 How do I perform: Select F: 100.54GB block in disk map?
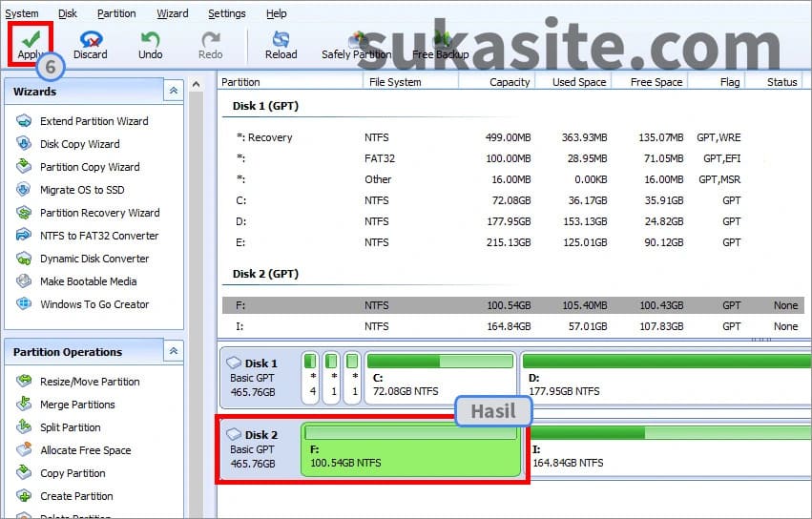click(410, 449)
